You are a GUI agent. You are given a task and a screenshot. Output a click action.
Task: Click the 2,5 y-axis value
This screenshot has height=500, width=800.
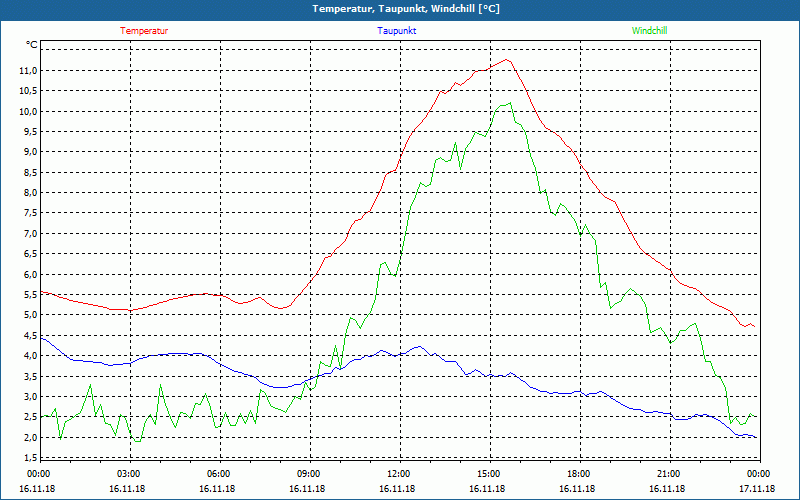pos(30,417)
